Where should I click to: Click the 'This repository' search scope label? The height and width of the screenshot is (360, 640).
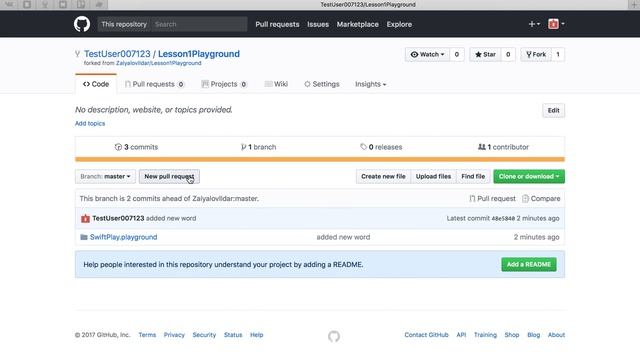[x=124, y=24]
